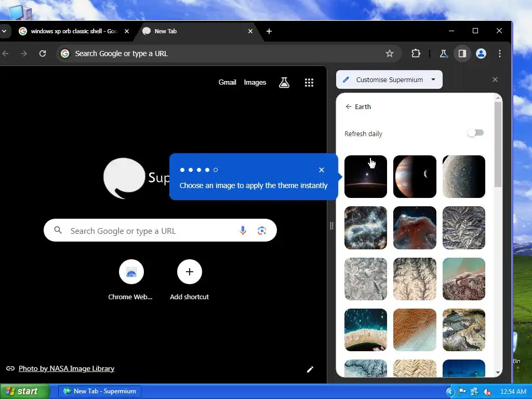Choose the orange desert and ice thumbnail
Screen dimensions: 532x399
415,330
